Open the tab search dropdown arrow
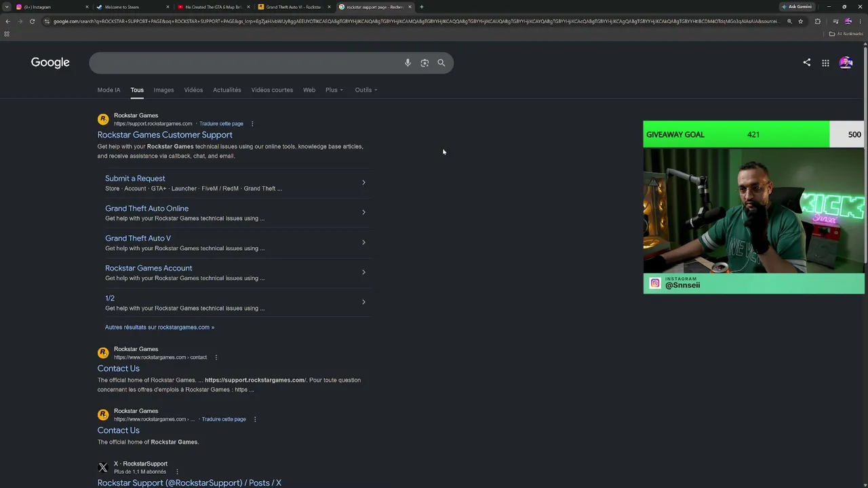The image size is (868, 488). (7, 7)
